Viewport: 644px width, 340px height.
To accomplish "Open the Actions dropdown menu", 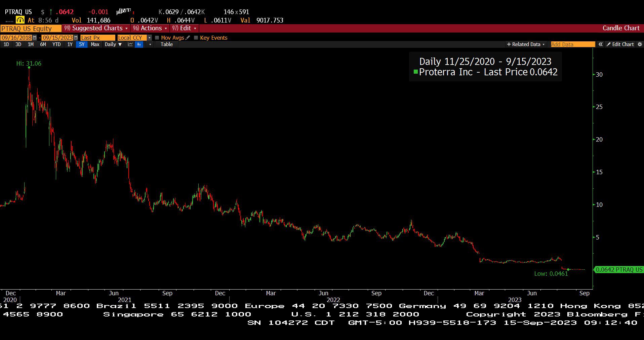I will pyautogui.click(x=150, y=28).
